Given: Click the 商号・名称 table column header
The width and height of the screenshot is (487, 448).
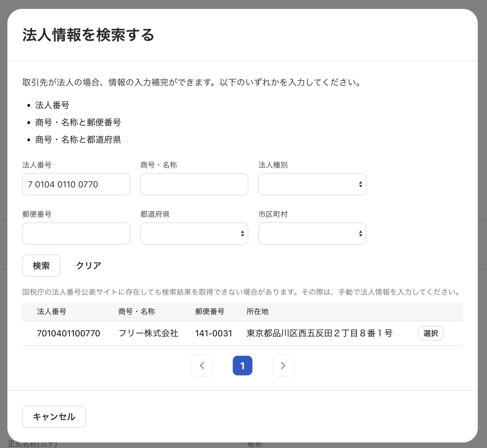Looking at the screenshot, I should pos(137,311).
